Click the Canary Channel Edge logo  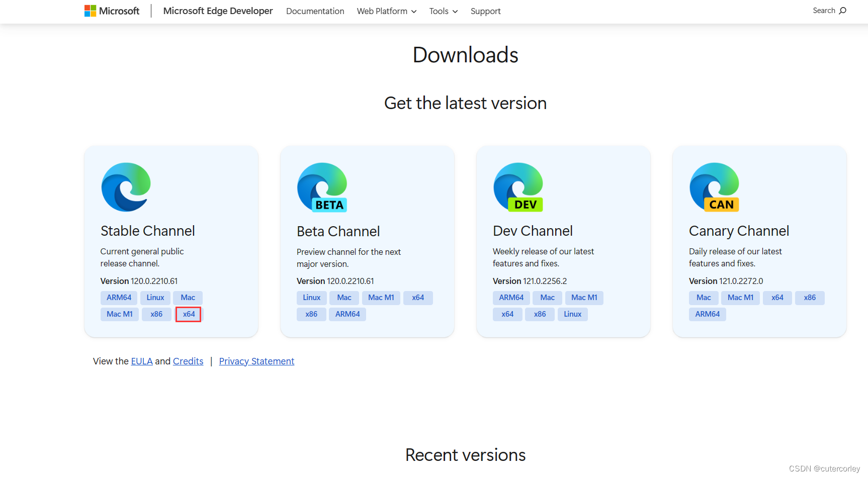715,187
